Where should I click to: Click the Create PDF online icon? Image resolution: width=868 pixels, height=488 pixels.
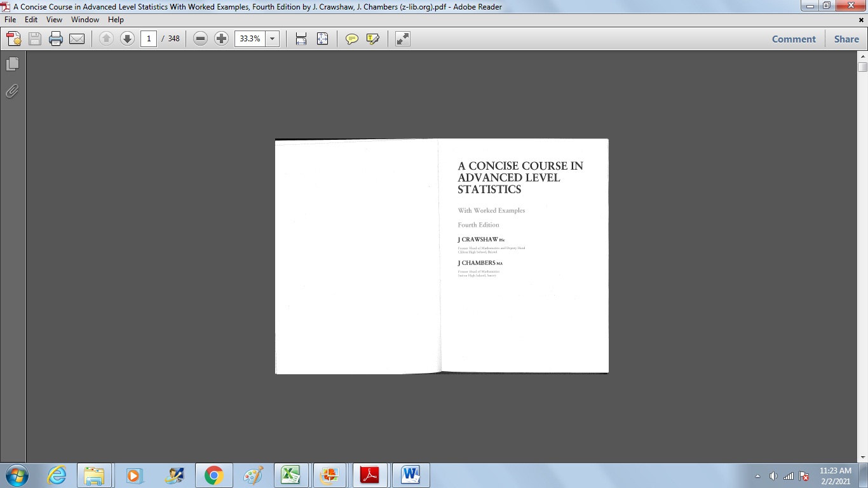13,39
